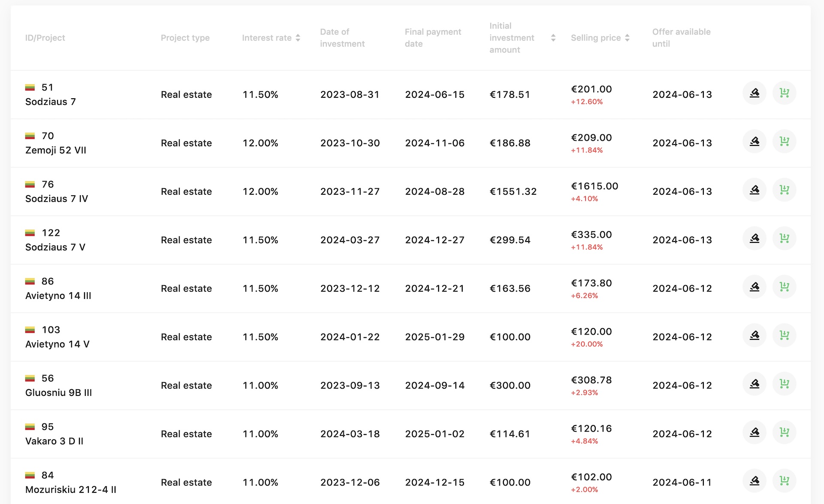Screen dimensions: 824x504
Task: Open Gluosniu 9B III project name
Action: [58, 393]
